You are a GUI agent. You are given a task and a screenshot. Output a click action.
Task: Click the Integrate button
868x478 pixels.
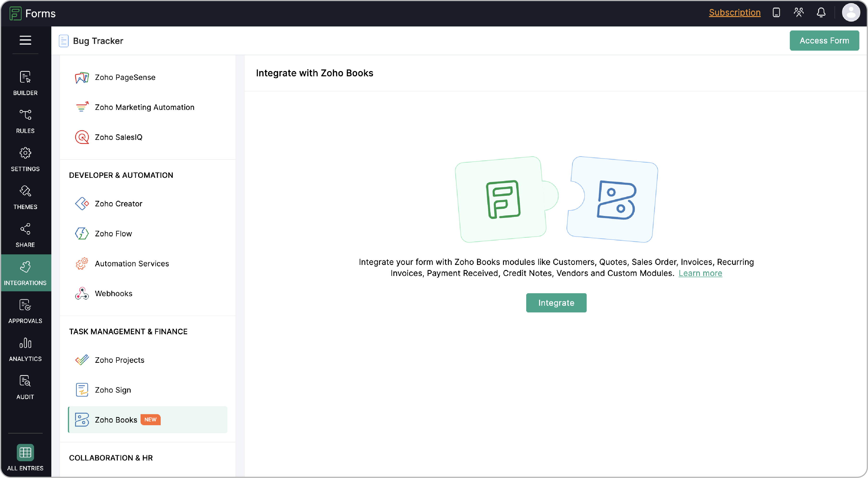(x=556, y=303)
